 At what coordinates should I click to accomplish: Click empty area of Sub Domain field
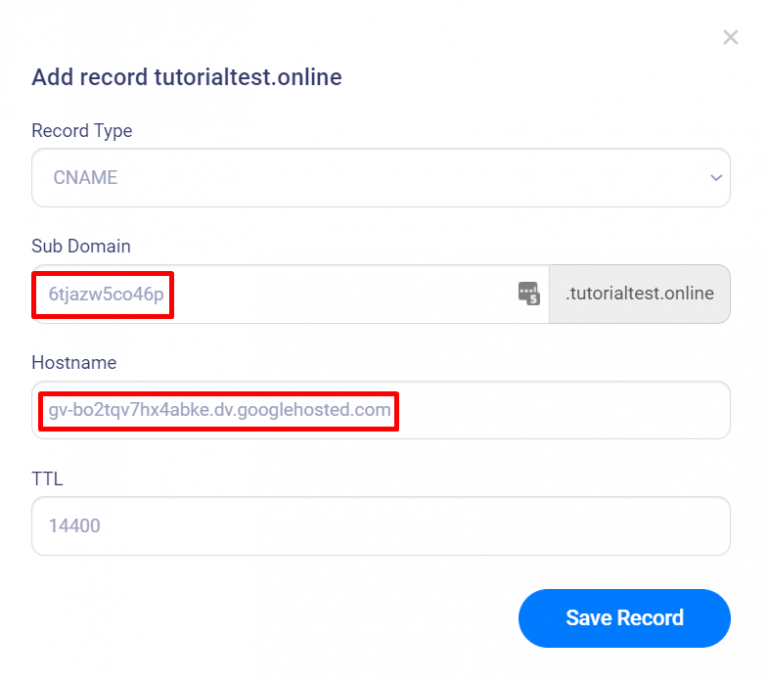click(343, 294)
